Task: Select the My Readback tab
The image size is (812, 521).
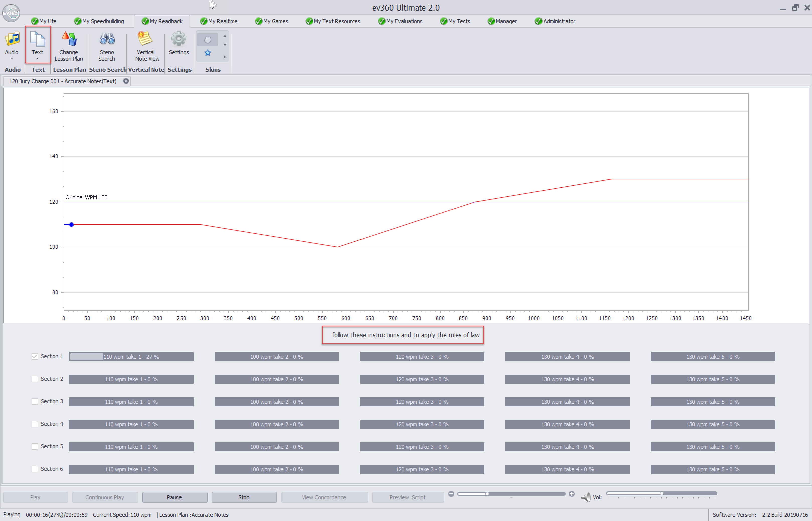Action: point(162,21)
